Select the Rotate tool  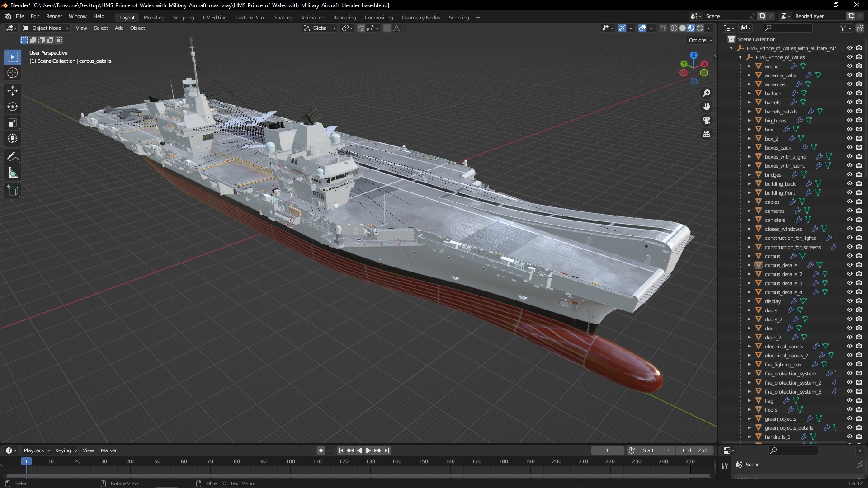[x=13, y=107]
